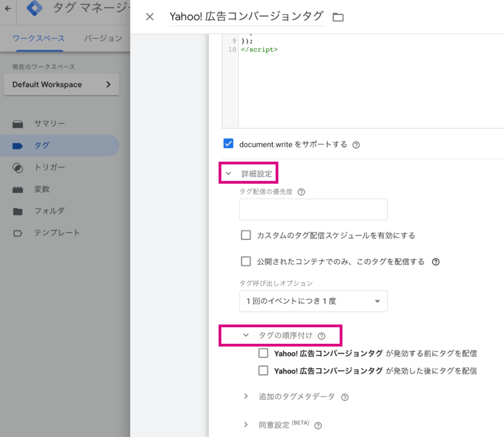The image size is (504, 437).
Task: Click the テンプレート sidebar icon
Action: point(18,233)
